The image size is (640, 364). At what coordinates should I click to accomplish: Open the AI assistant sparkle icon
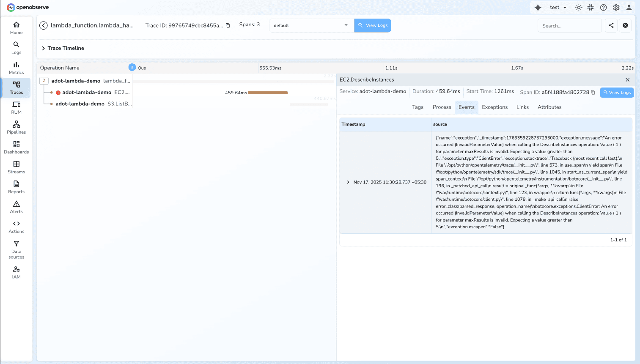click(x=538, y=8)
